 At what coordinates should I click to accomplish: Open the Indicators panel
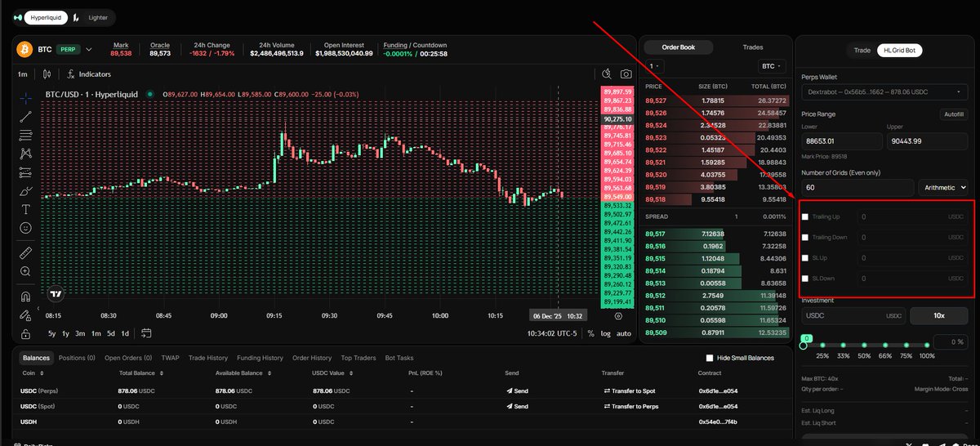click(89, 74)
